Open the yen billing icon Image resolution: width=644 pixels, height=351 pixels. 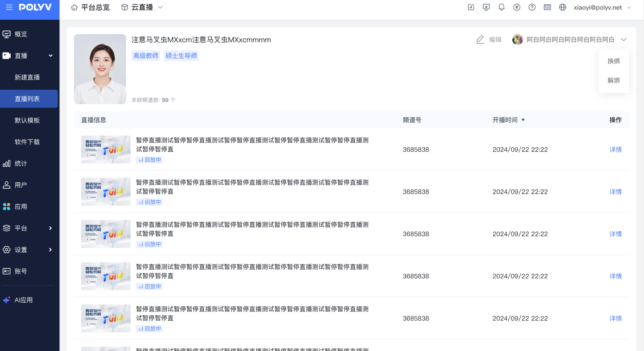[x=517, y=7]
